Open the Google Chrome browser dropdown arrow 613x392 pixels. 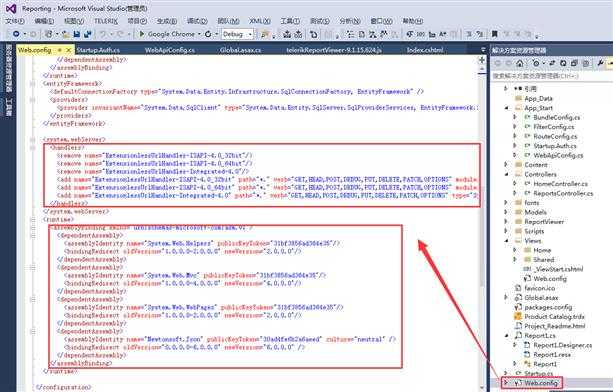(x=199, y=34)
